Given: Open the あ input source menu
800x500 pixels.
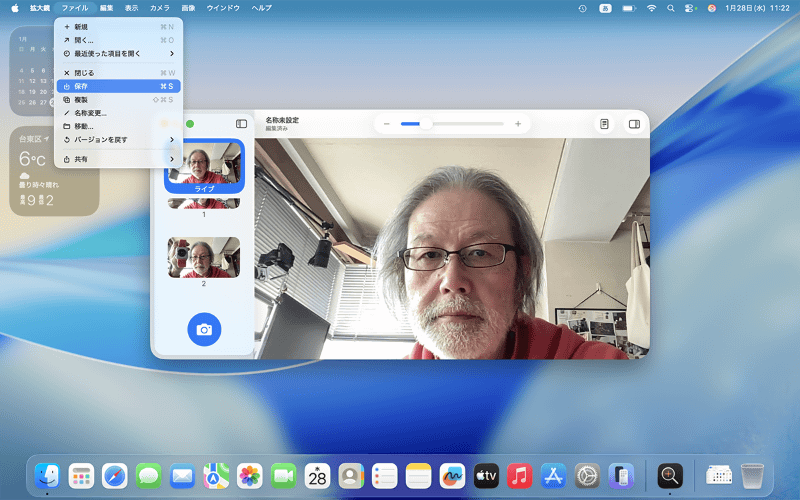Looking at the screenshot, I should pyautogui.click(x=605, y=8).
